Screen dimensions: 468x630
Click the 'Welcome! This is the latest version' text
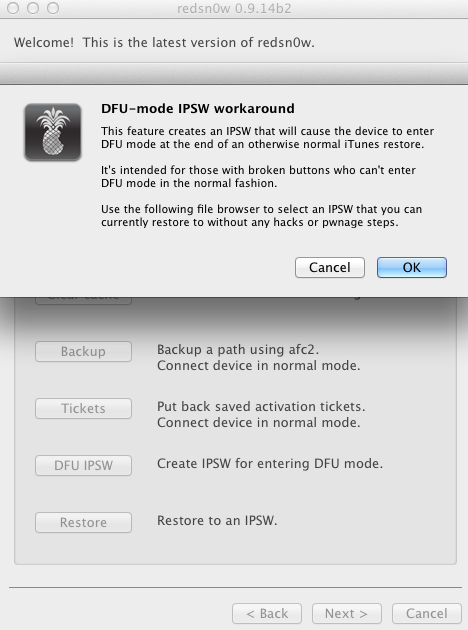(x=164, y=43)
